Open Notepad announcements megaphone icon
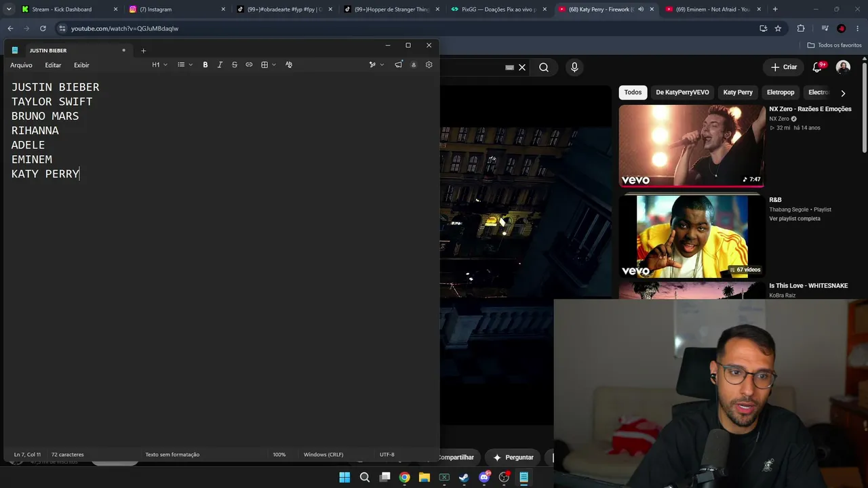868x488 pixels. pyautogui.click(x=398, y=65)
